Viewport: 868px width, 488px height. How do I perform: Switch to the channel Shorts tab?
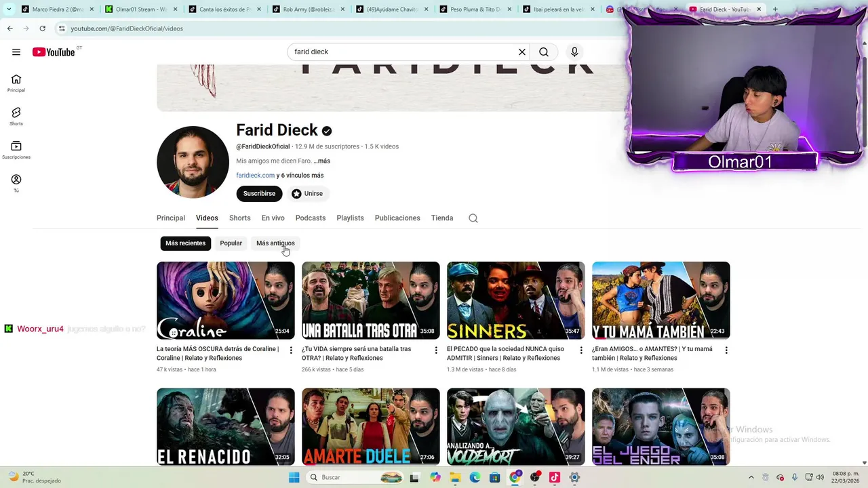point(240,218)
